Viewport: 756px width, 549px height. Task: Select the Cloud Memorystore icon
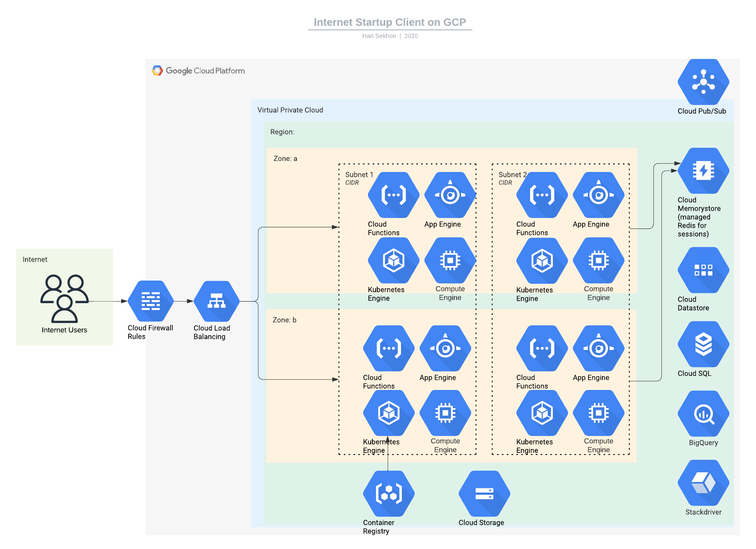click(x=703, y=171)
